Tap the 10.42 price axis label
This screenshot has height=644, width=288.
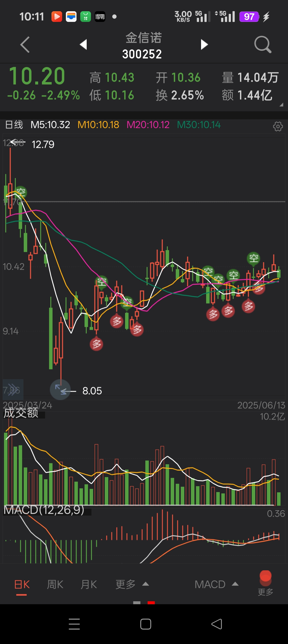tap(13, 266)
